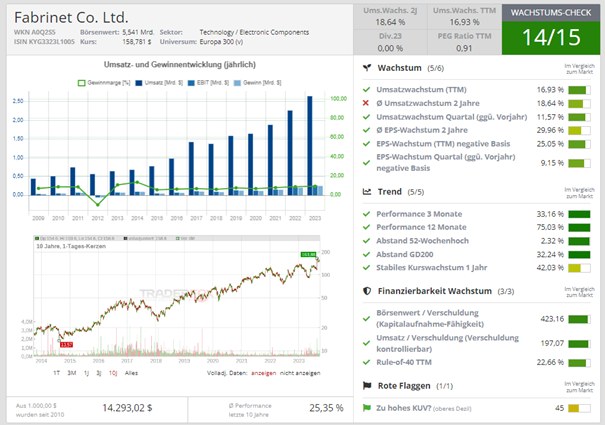The image size is (605, 425).
Task: Click checkmark beside Umsatz / Verschuldung
Action: coord(366,343)
